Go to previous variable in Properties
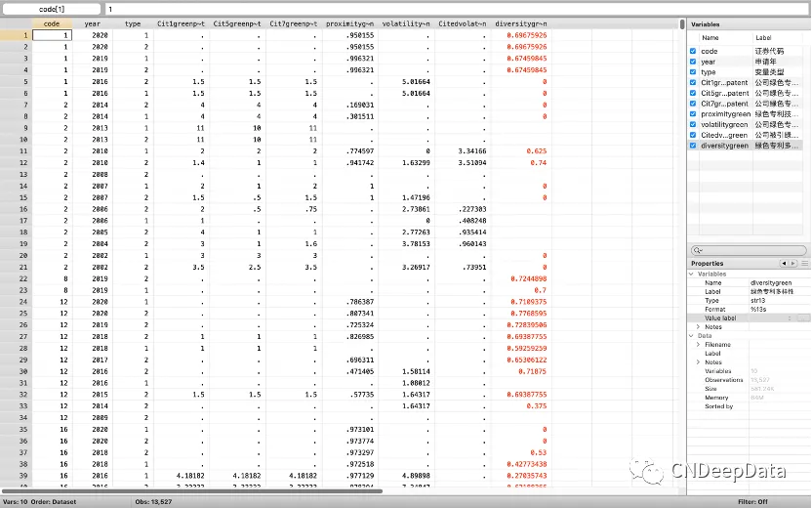The height and width of the screenshot is (508, 812). [x=784, y=264]
